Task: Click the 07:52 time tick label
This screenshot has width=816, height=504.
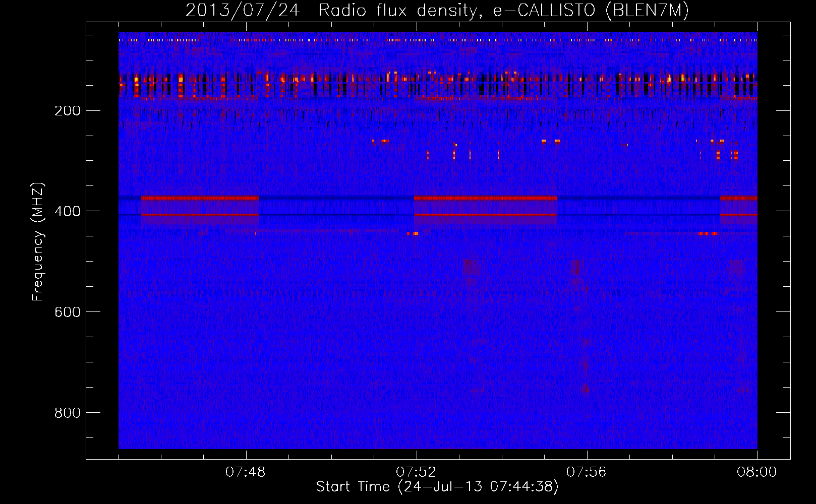Action: point(416,472)
